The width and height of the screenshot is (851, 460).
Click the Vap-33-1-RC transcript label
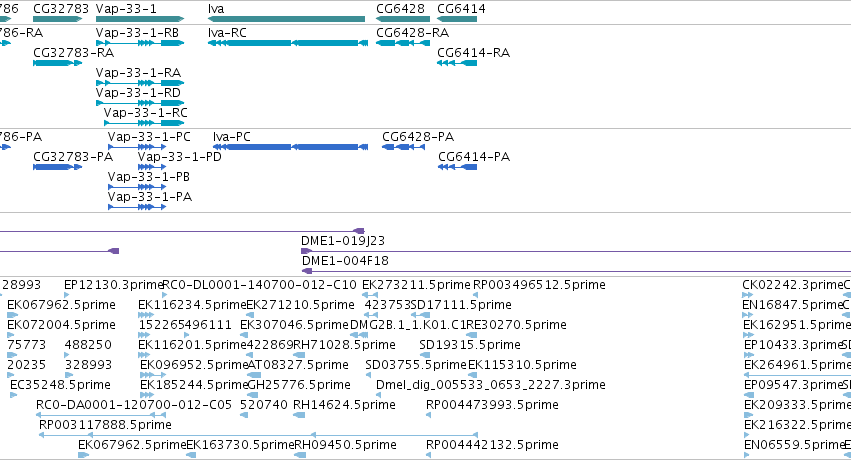tap(145, 113)
